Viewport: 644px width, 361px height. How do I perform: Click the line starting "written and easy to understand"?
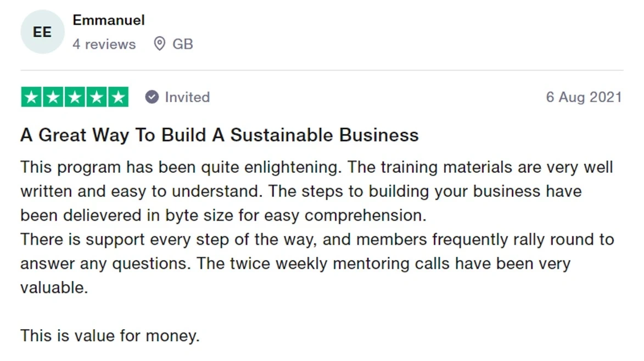301,191
